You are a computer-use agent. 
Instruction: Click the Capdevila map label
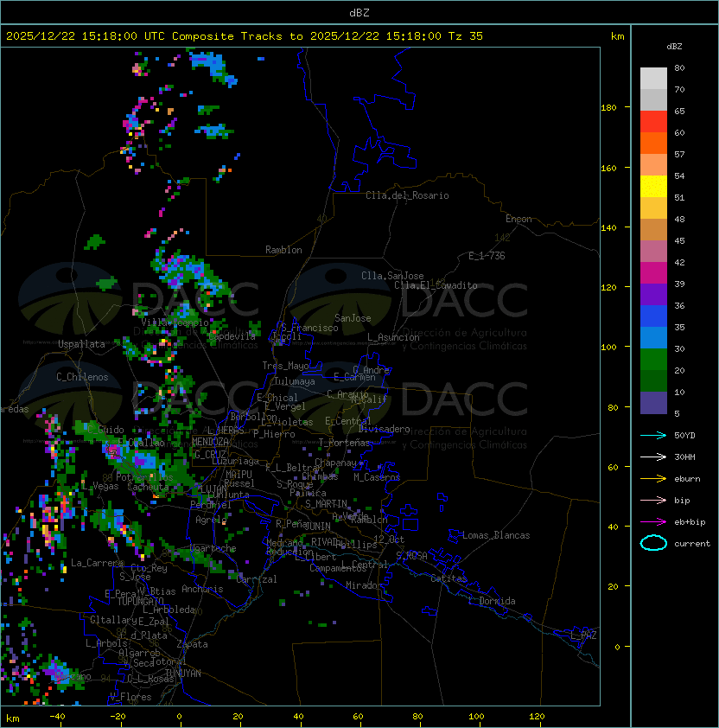point(232,336)
